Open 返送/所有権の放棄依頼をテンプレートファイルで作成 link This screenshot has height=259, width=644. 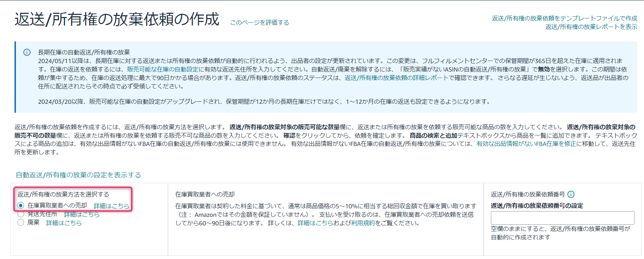(x=564, y=18)
